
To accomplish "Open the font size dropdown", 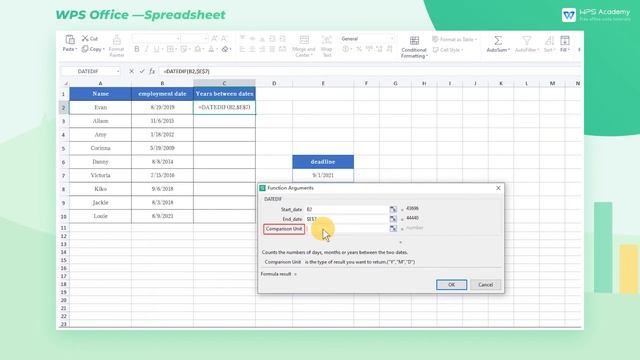I will 206,38.
